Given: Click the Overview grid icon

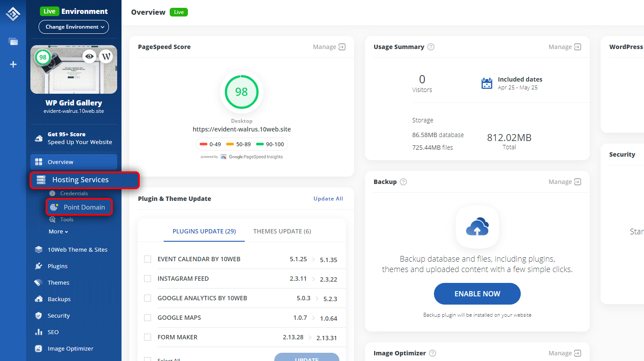Looking at the screenshot, I should click(39, 162).
